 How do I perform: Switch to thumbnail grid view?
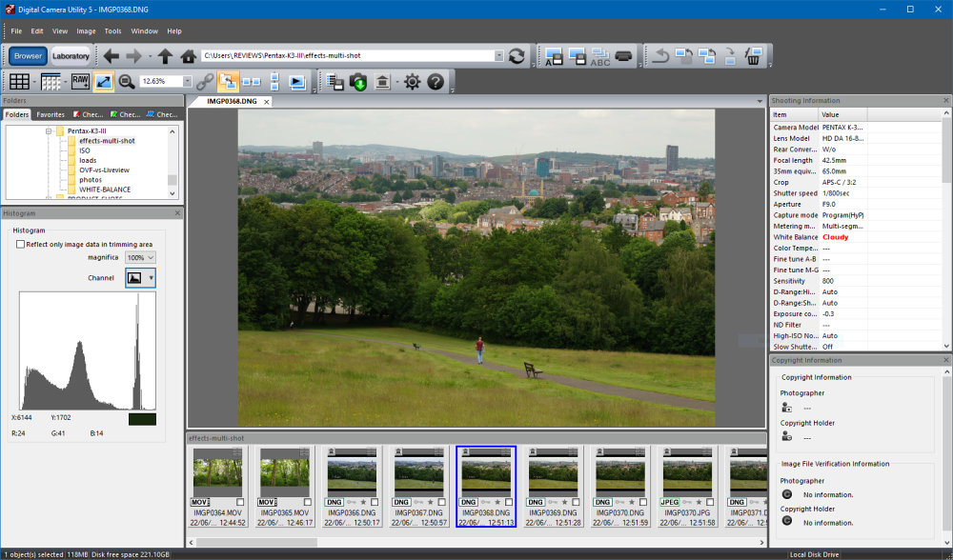click(19, 81)
